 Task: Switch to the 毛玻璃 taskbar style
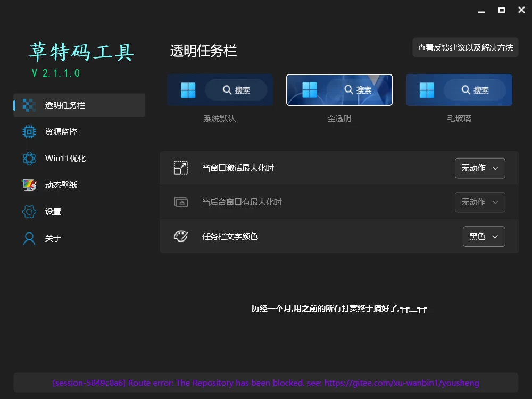459,90
